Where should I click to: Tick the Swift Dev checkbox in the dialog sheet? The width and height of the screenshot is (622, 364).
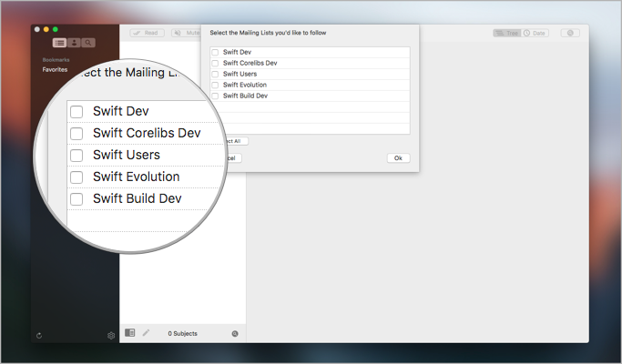(215, 52)
